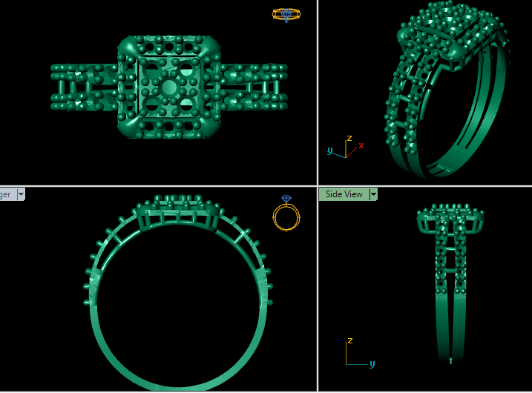
Task: Click the ring head in through-finger view
Action: [x=177, y=211]
